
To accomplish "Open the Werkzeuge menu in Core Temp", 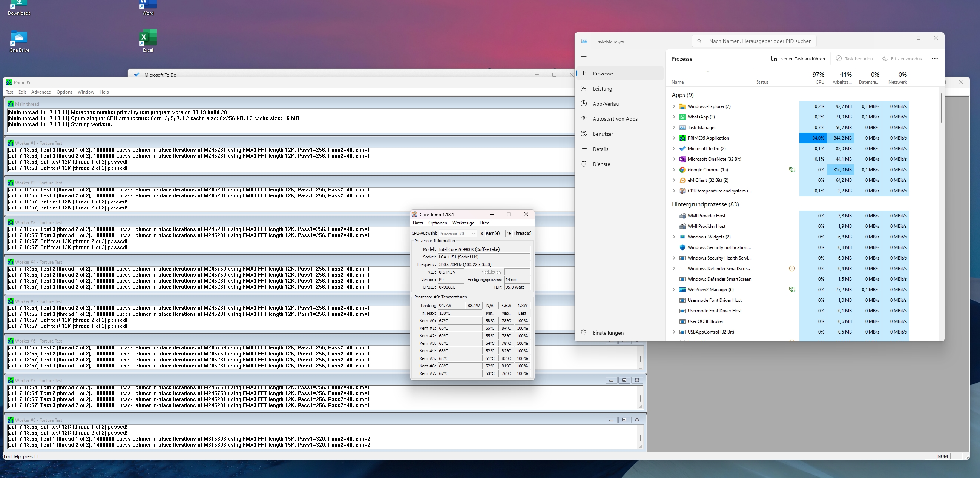I will pyautogui.click(x=463, y=223).
